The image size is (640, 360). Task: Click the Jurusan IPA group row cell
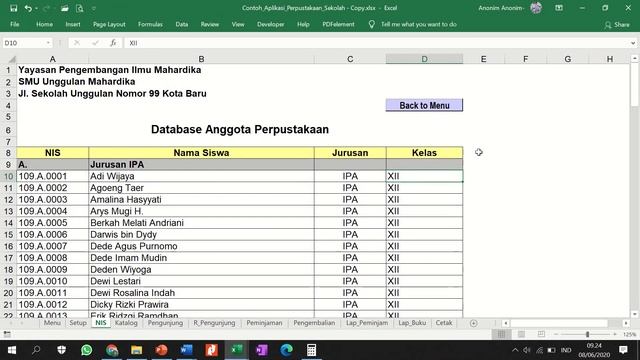201,164
